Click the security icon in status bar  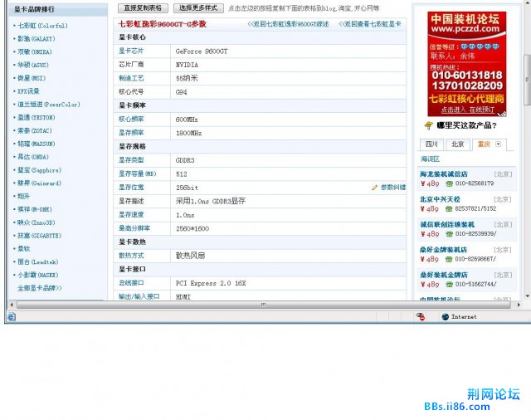coord(421,316)
